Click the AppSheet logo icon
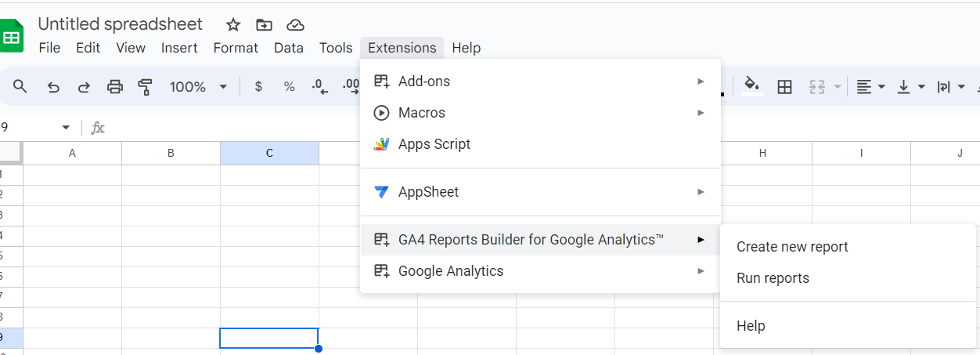 [381, 192]
